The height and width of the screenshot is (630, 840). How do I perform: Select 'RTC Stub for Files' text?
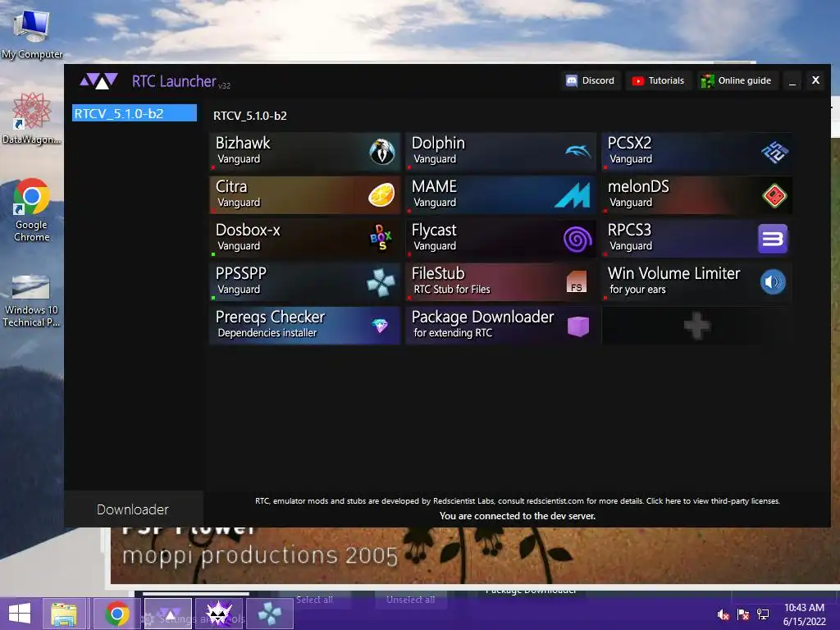coord(452,290)
